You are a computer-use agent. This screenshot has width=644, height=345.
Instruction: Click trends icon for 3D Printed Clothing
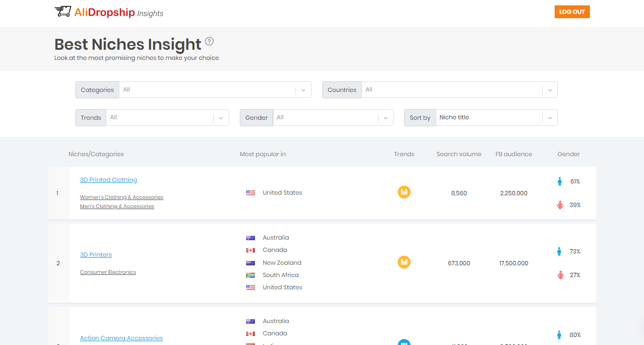(404, 191)
